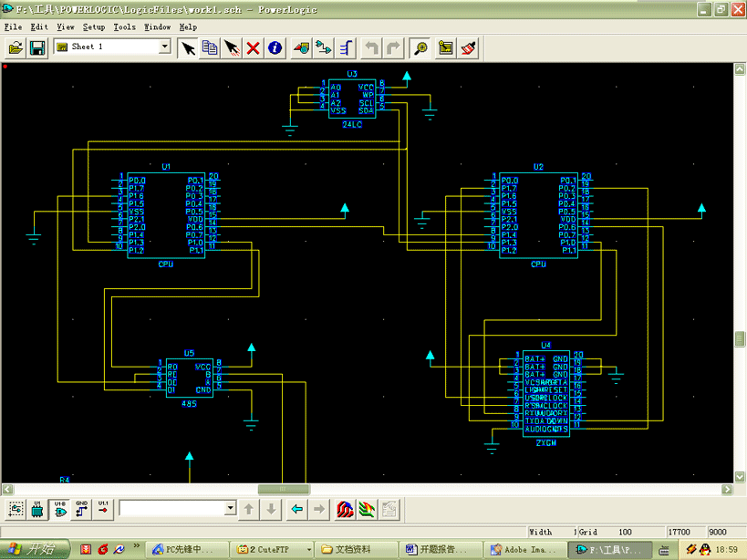Open the Tools menu

[124, 27]
